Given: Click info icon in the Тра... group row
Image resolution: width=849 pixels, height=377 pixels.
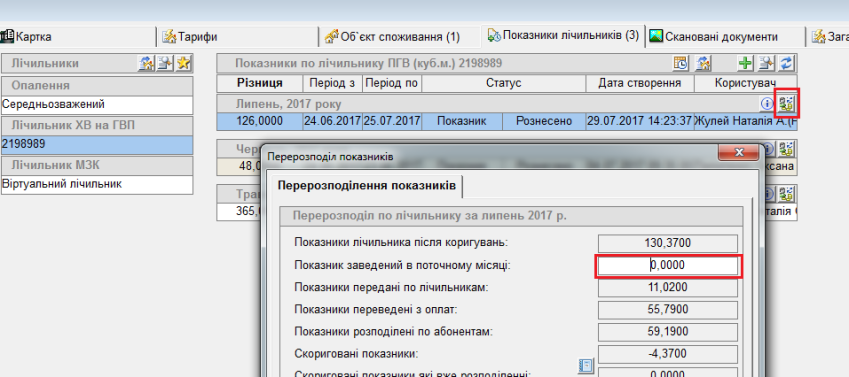Looking at the screenshot, I should click(769, 193).
